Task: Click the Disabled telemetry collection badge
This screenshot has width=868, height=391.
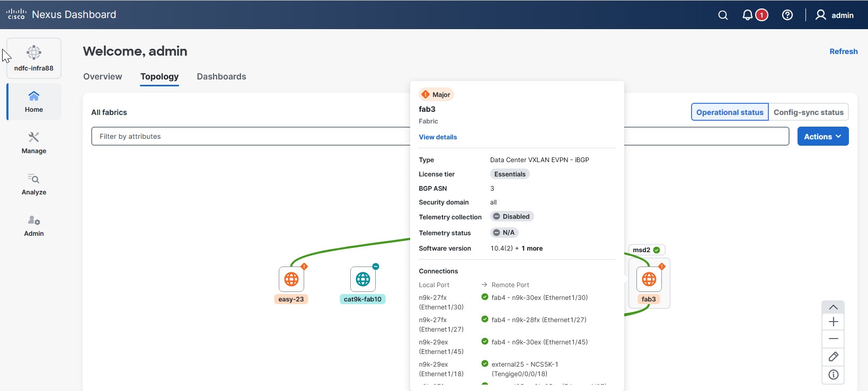Action: [512, 216]
